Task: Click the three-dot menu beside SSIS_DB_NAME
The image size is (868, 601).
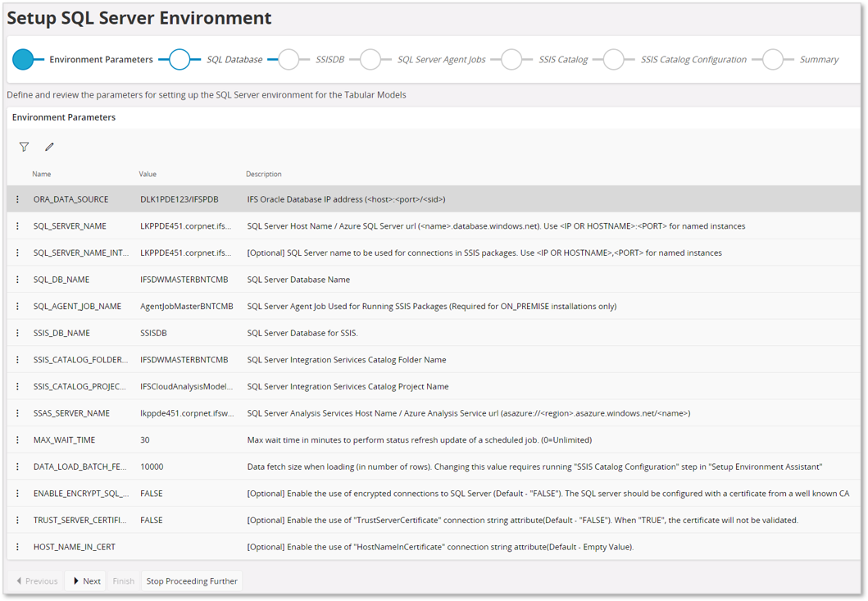Action: coord(17,333)
